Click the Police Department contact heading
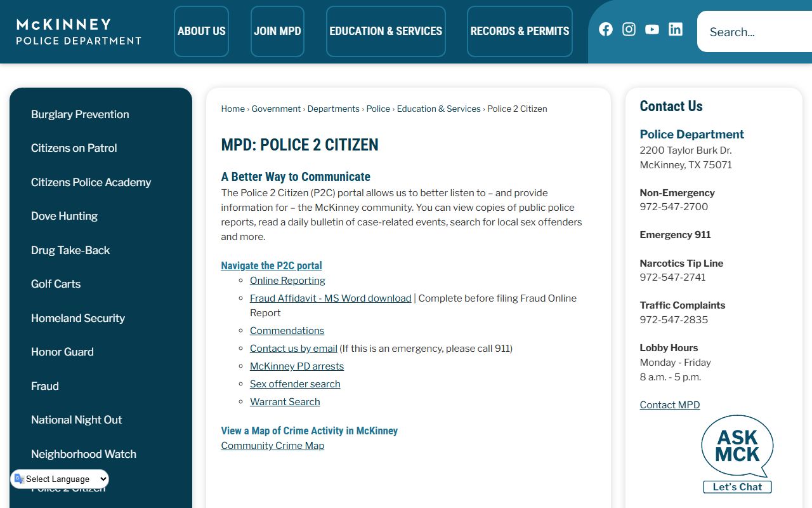 [692, 134]
